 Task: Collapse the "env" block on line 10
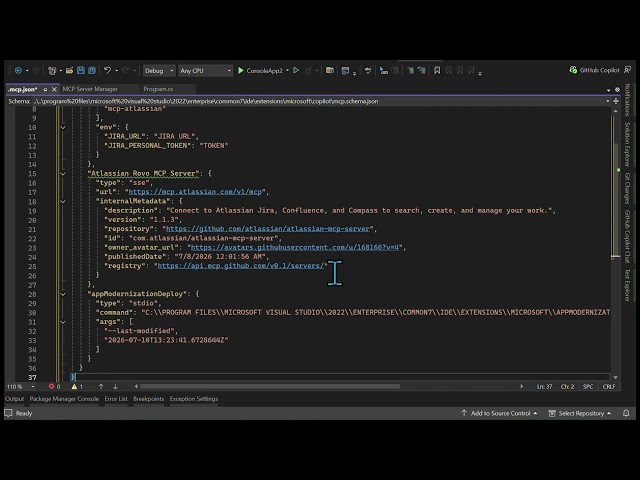click(63, 127)
